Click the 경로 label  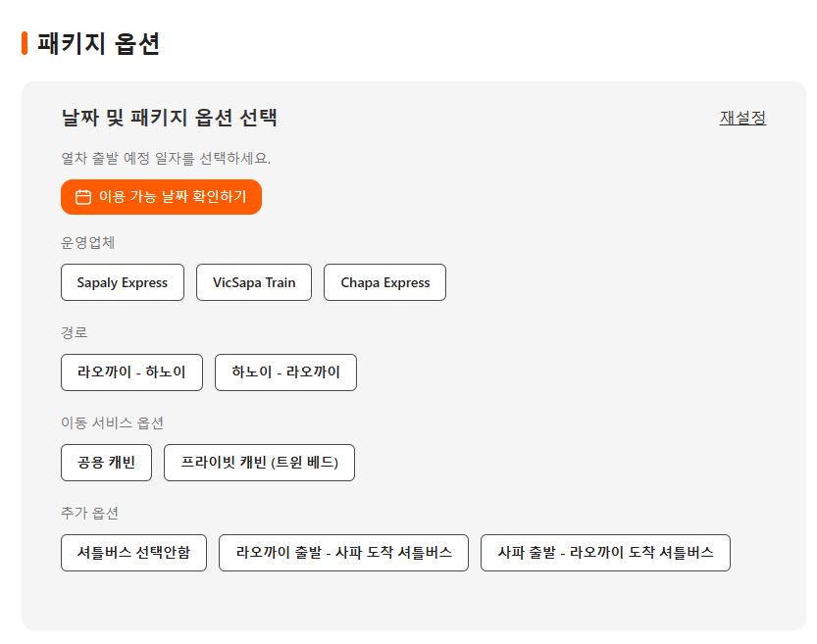click(x=74, y=332)
